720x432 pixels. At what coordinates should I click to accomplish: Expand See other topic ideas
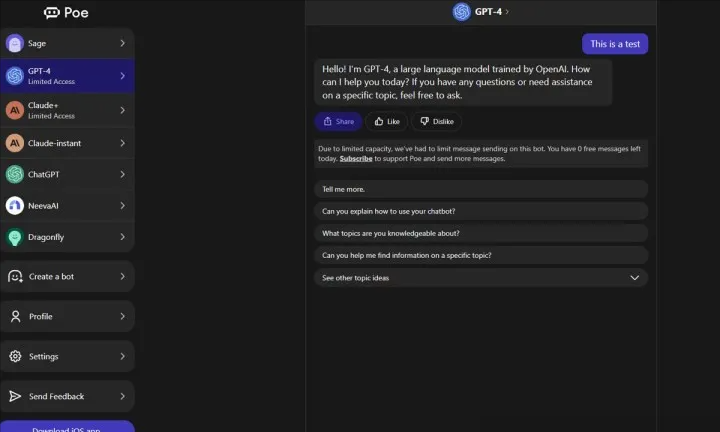[634, 278]
